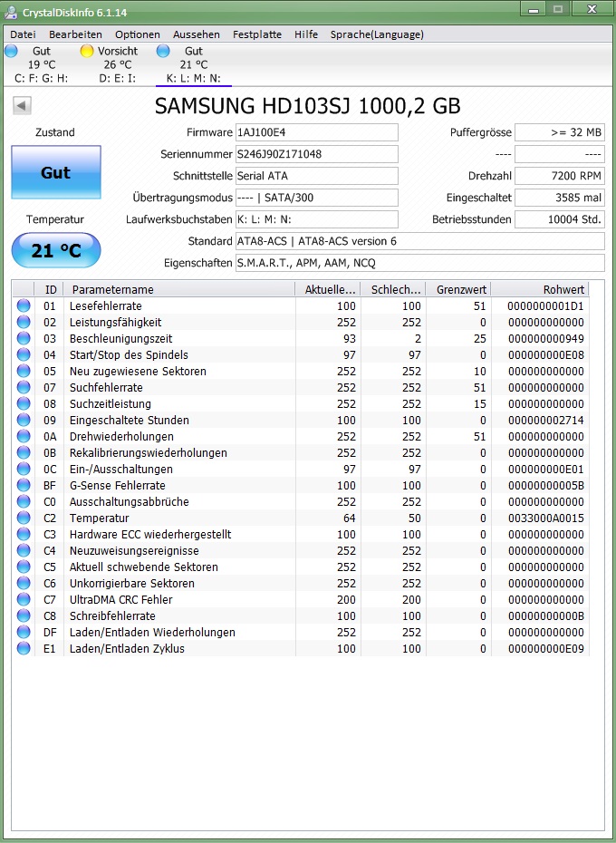Click status orb of Eingeschaltete Stunden row
616x843 pixels.
pos(24,420)
